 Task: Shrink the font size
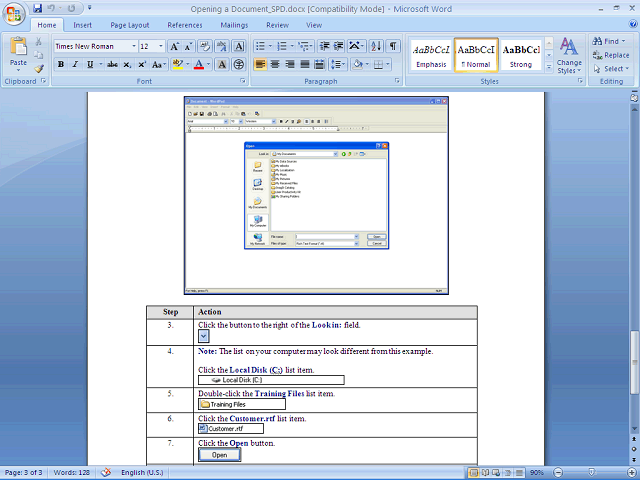coord(188,46)
